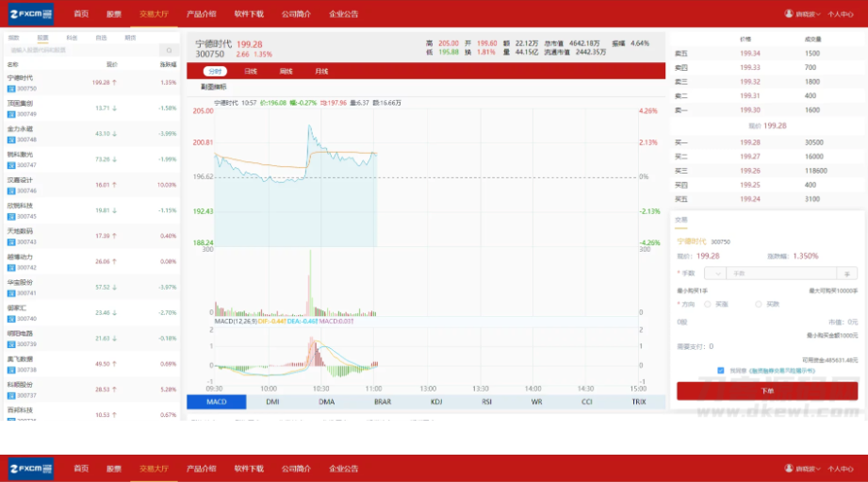Open the 融资融券交易风险揭示书 link

click(x=781, y=372)
